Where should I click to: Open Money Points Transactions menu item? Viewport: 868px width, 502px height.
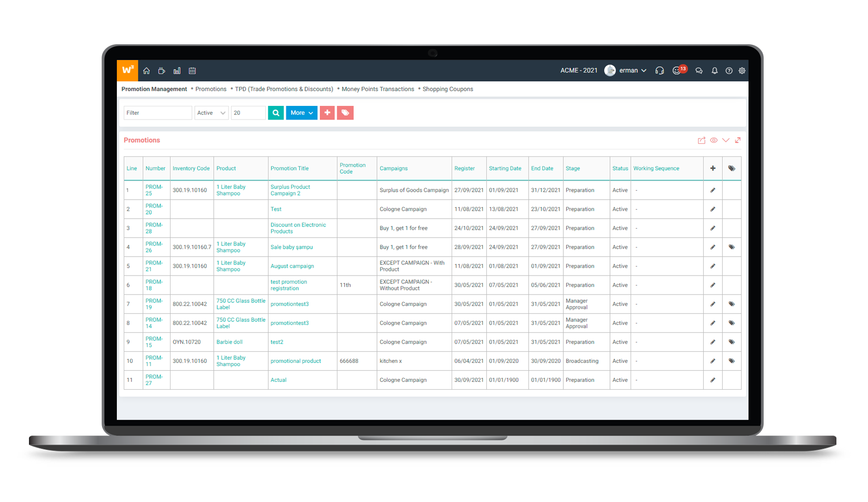coord(377,89)
